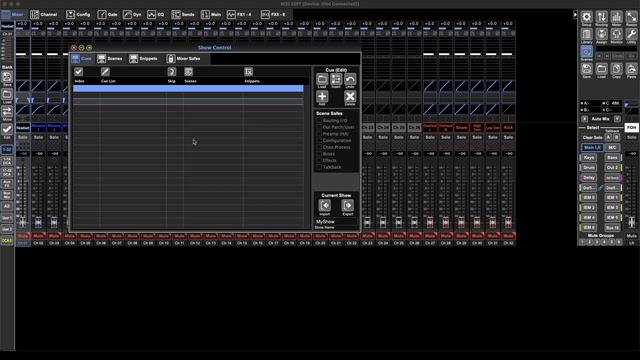Click the Skip icon in cue header

point(172,72)
